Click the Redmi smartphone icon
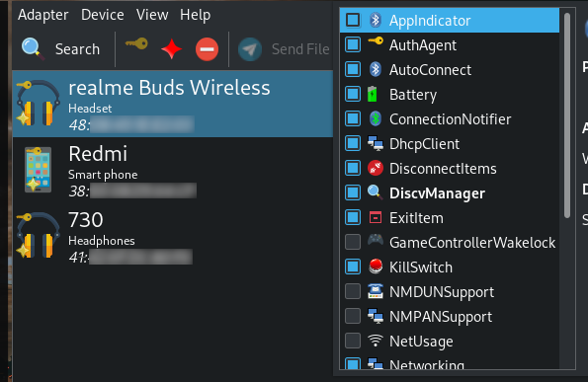Image resolution: width=588 pixels, height=382 pixels. [x=38, y=170]
